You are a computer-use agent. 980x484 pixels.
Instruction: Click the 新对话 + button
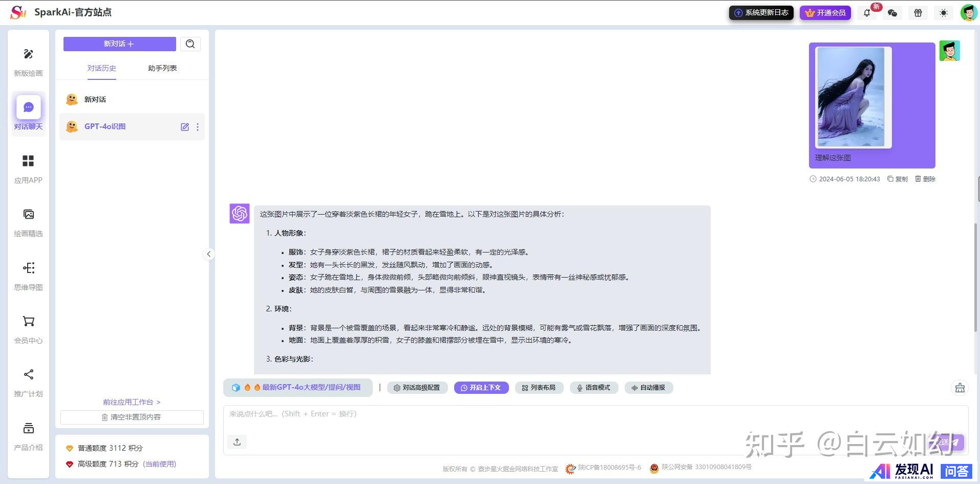(x=119, y=44)
